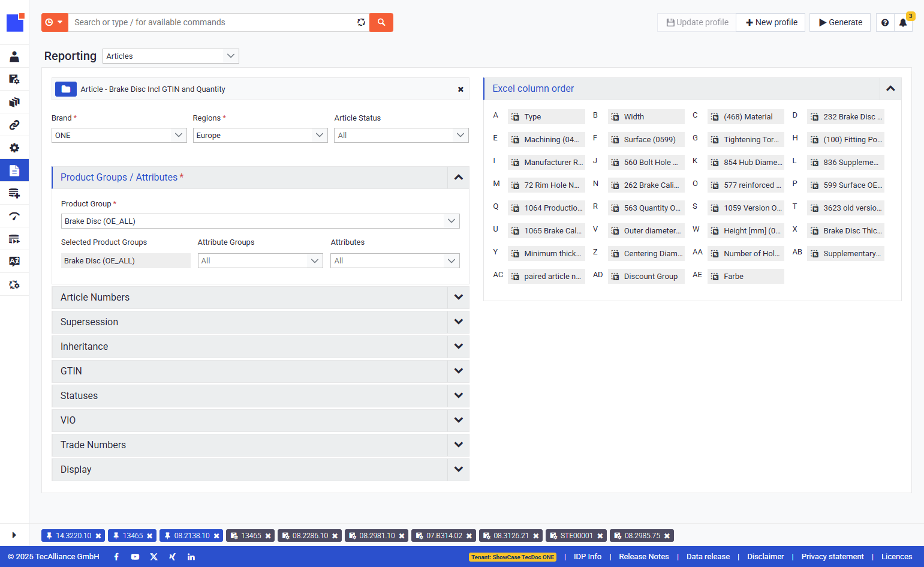Collapse the Product Groups / Attributes section
The width and height of the screenshot is (924, 567).
pyautogui.click(x=458, y=178)
